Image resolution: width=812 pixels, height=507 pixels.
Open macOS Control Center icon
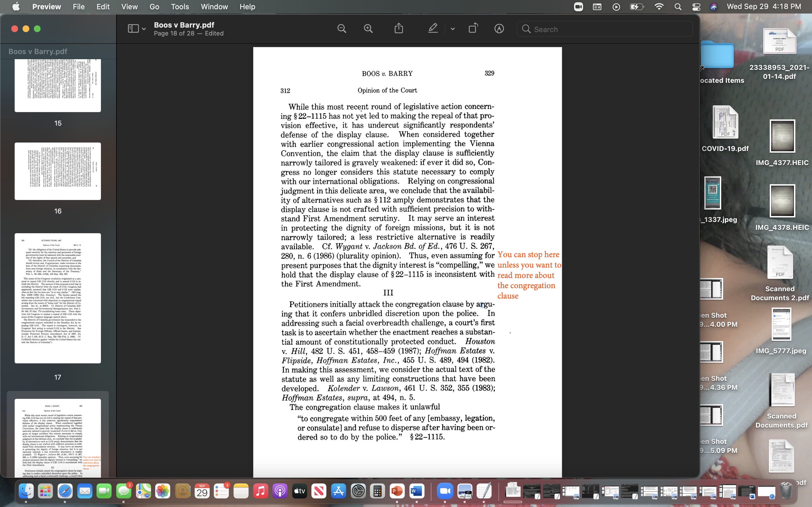point(696,7)
